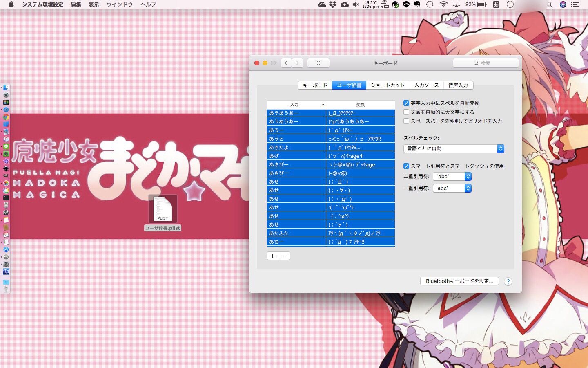Add new dictionary entry with plus button
The image size is (588, 368).
[272, 256]
